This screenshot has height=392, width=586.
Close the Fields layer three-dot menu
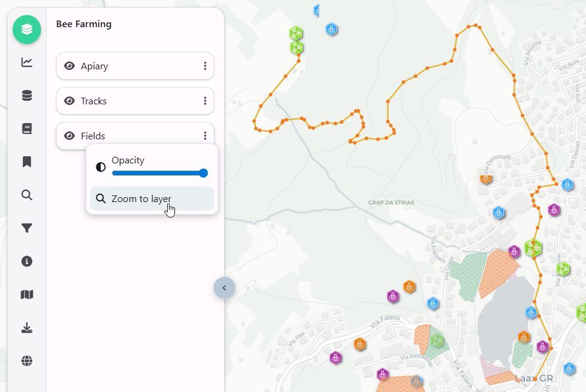205,136
